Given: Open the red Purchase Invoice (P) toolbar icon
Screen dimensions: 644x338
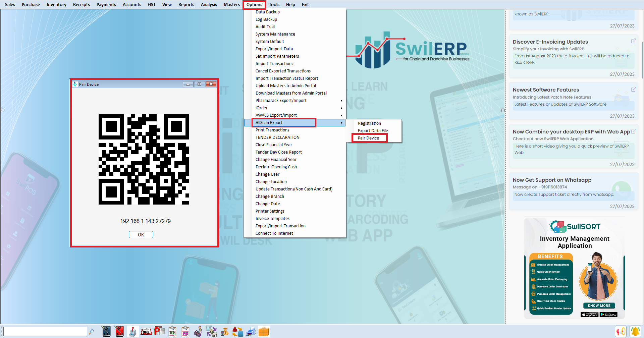Looking at the screenshot, I should coord(119,331).
